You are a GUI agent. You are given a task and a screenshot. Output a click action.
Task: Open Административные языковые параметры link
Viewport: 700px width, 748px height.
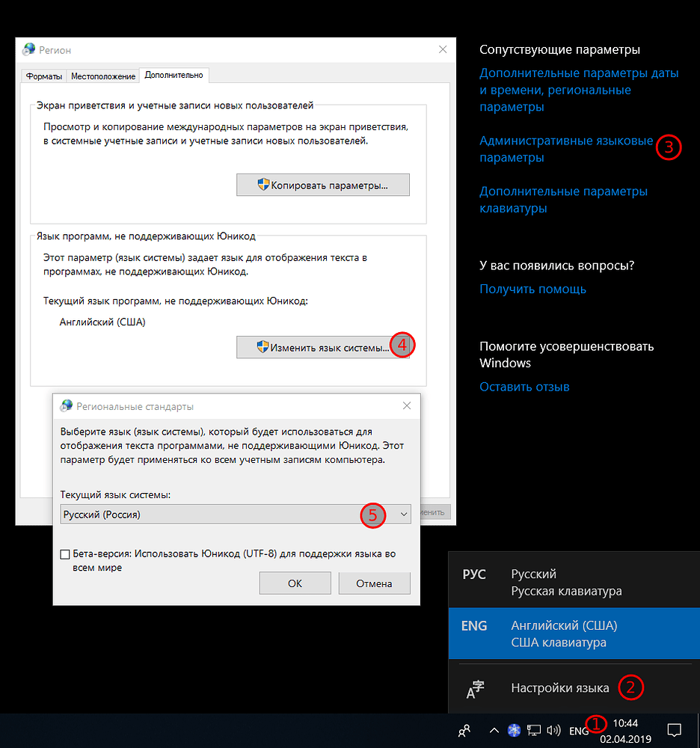(566, 149)
